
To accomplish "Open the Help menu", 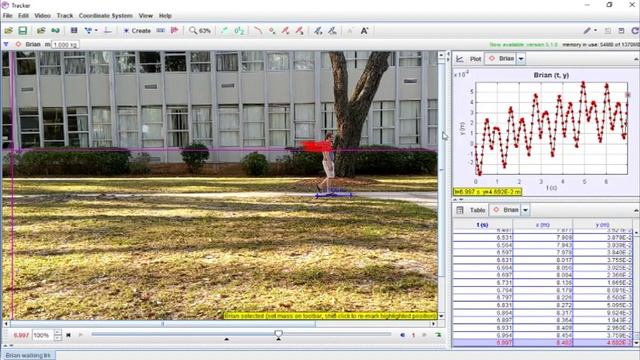I will [165, 16].
